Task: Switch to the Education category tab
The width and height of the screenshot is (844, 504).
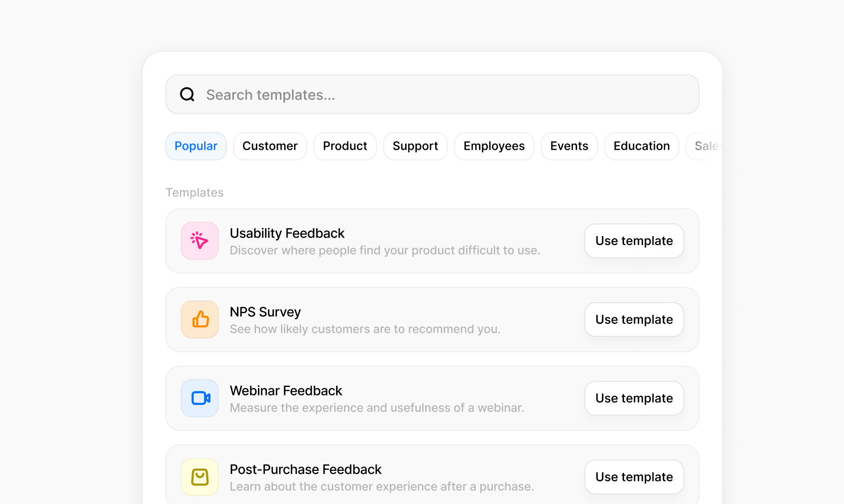Action: click(x=642, y=146)
